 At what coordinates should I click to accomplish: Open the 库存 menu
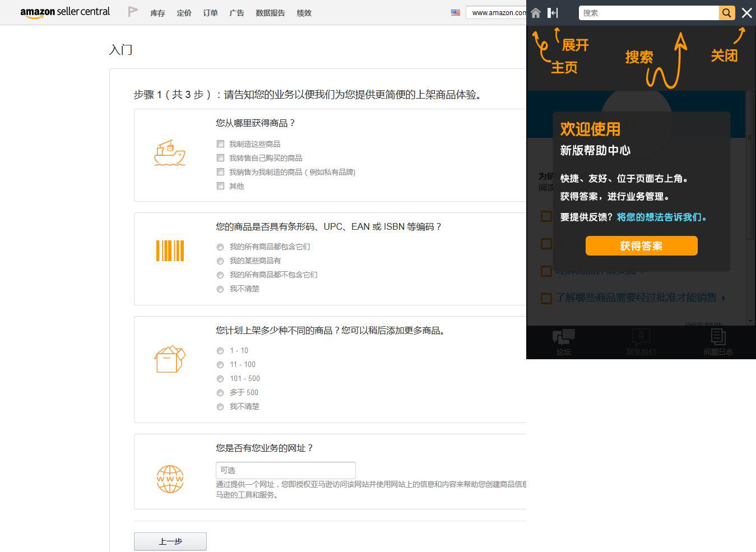[157, 13]
